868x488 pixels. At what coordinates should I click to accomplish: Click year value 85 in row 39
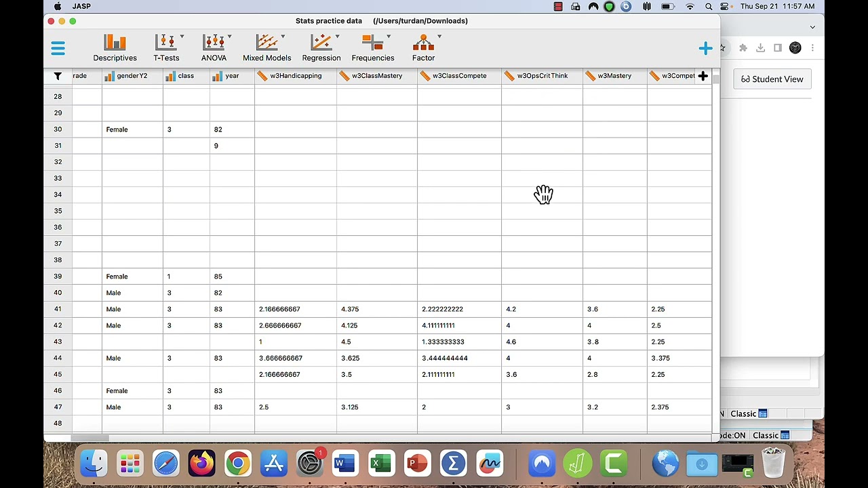click(x=218, y=277)
